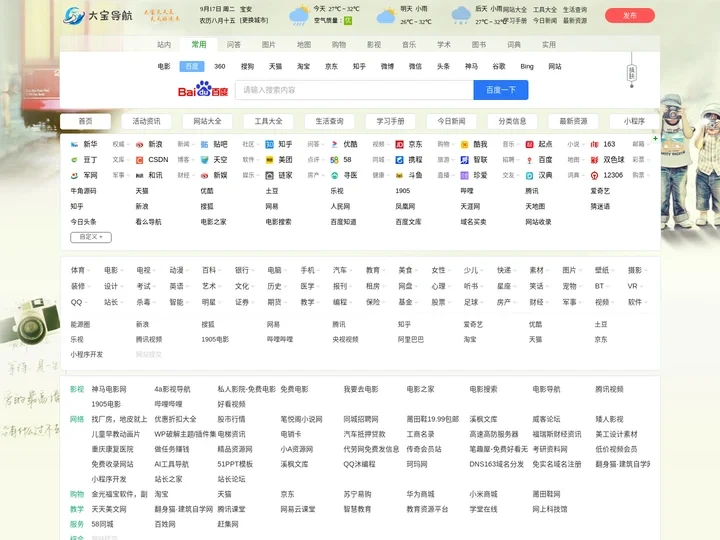Select 天猫 as the search engine
The image size is (720, 540).
pyautogui.click(x=276, y=67)
